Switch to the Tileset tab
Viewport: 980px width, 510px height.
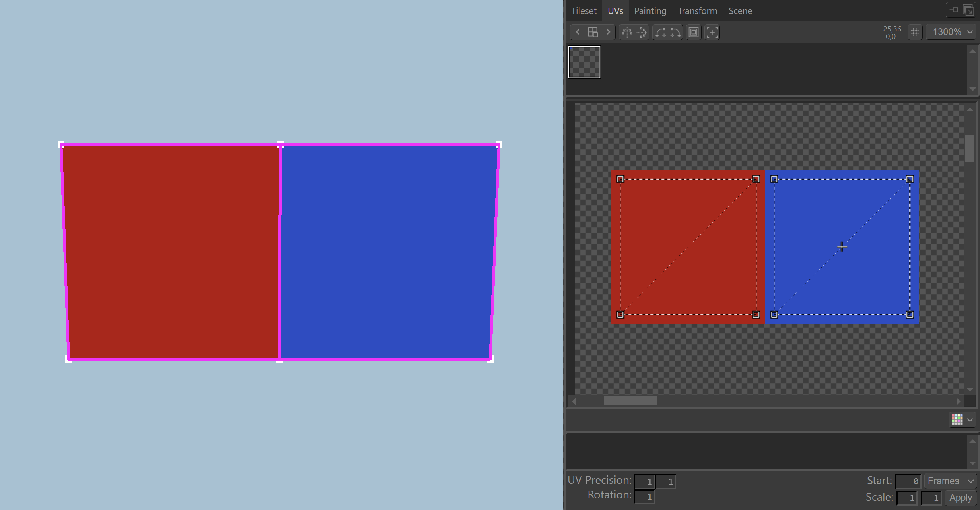tap(583, 11)
